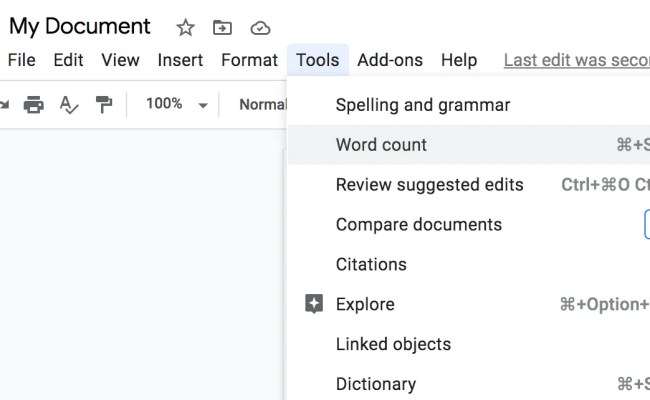This screenshot has height=400, width=650.
Task: Open the Insert menu
Action: pos(181,60)
